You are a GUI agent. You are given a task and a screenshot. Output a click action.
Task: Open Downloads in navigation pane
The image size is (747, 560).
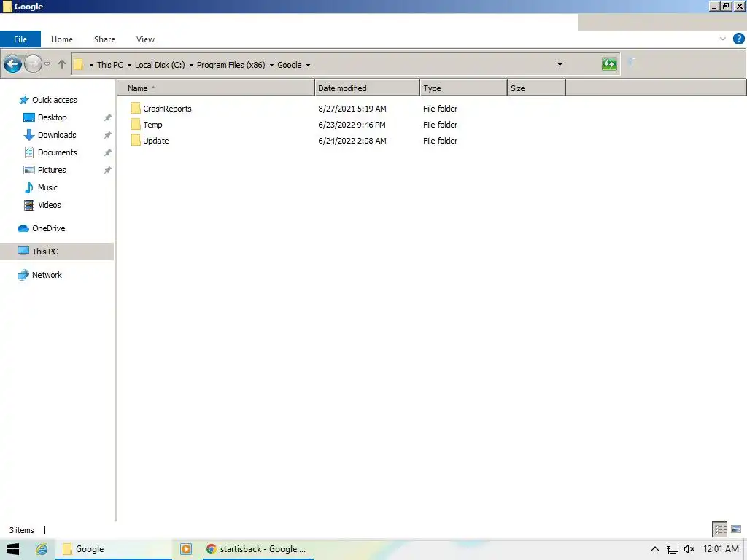coord(57,135)
